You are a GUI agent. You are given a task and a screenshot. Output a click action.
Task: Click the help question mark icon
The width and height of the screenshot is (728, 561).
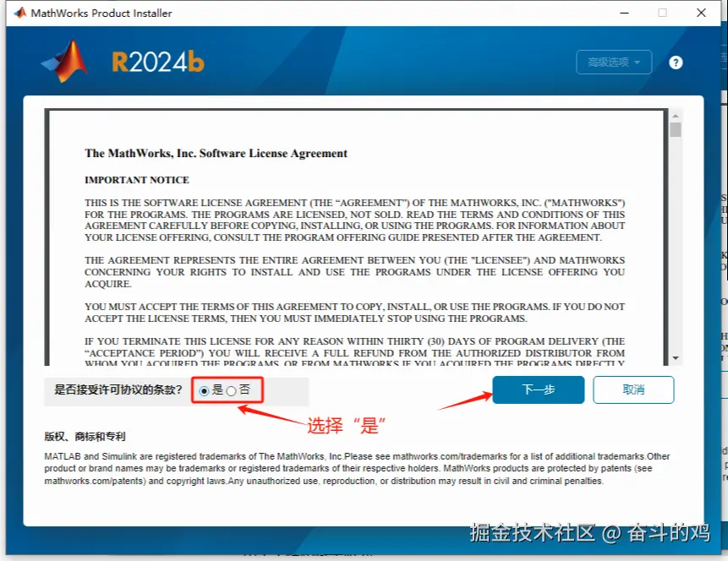coord(676,63)
